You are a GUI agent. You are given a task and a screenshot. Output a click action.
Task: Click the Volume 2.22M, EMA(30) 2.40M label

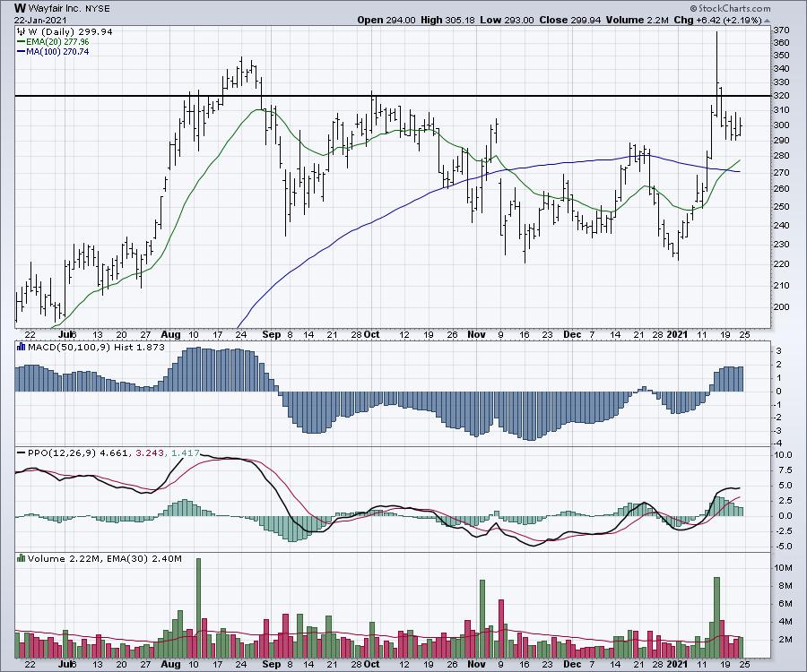click(x=105, y=558)
